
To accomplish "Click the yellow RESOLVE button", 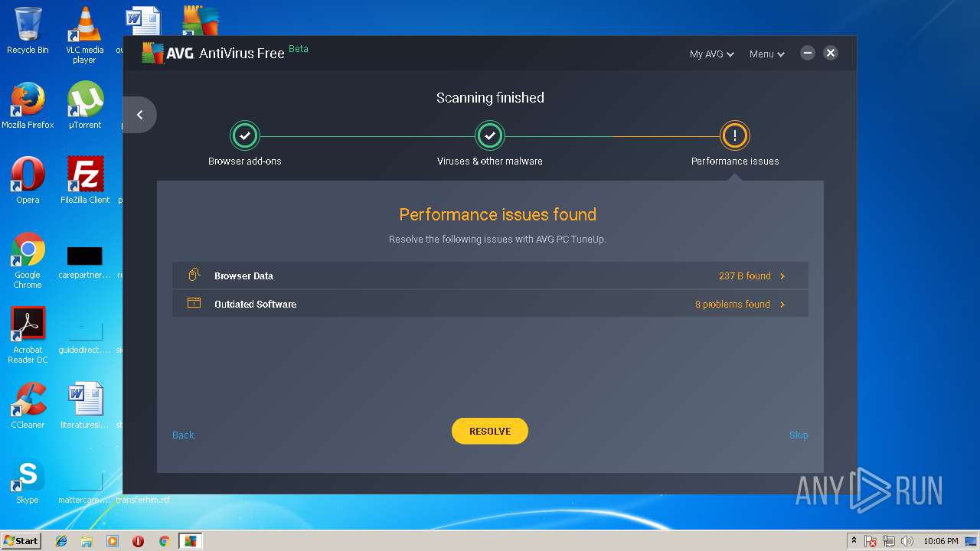I will (490, 431).
